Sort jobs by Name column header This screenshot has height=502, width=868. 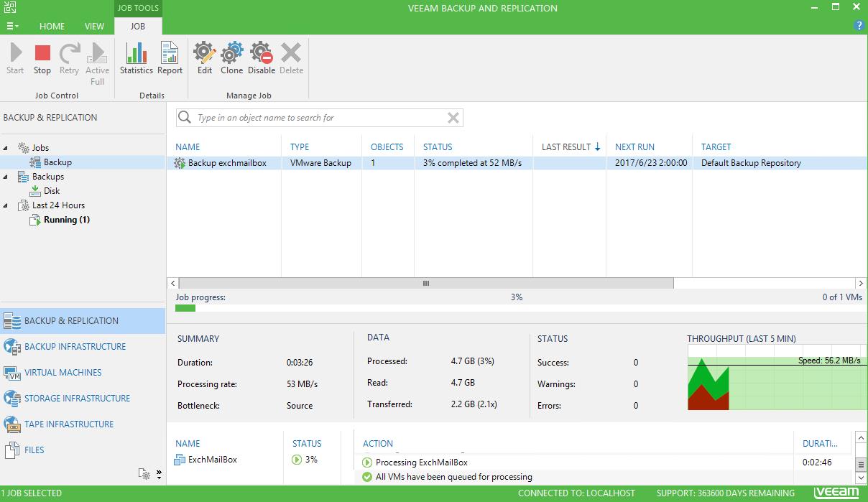point(188,147)
